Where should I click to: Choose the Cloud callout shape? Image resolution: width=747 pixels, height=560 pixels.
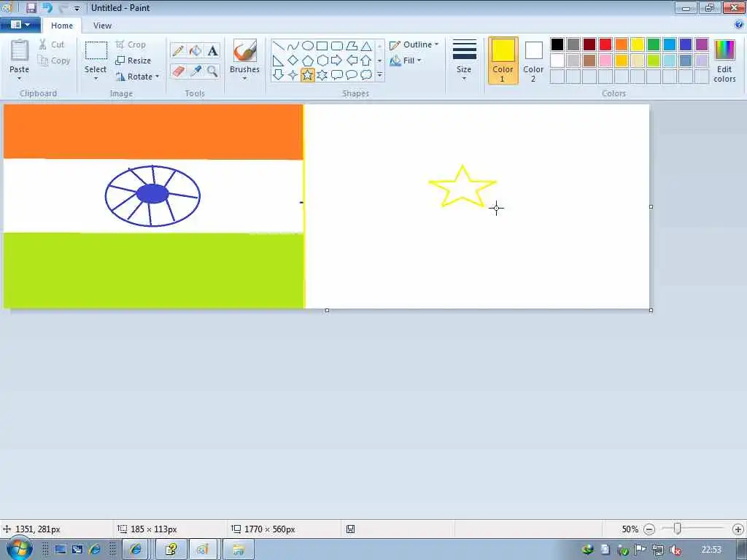(366, 75)
